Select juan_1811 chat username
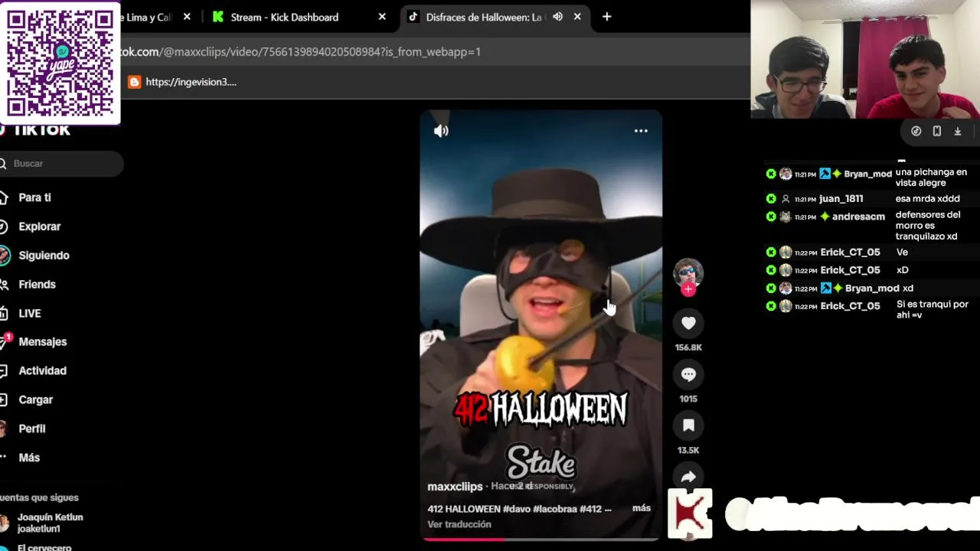The image size is (980, 551). (841, 199)
